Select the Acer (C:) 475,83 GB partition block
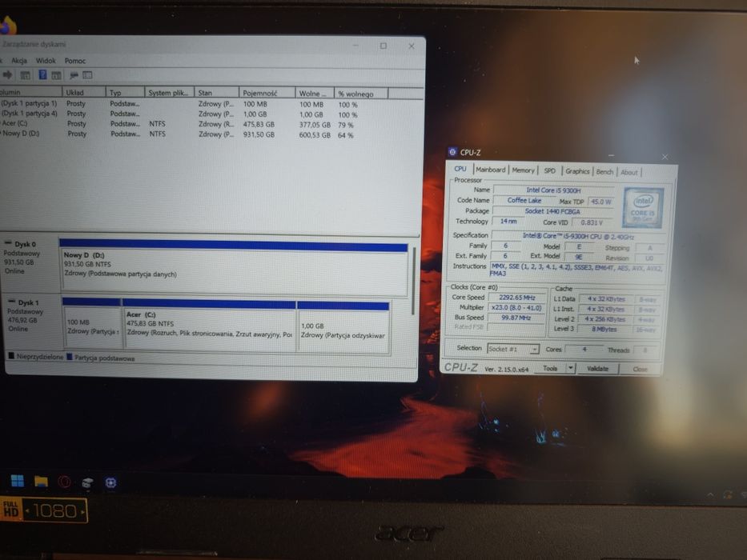This screenshot has height=560, width=747. click(x=209, y=326)
